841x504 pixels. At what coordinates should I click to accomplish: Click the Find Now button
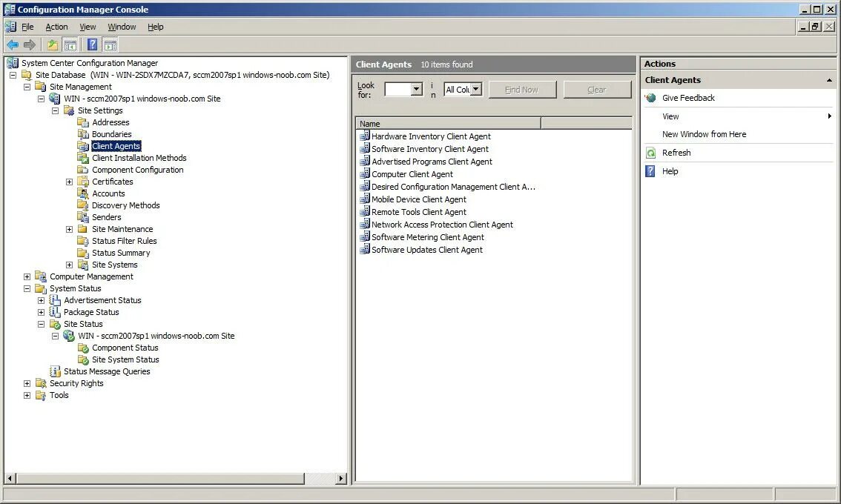click(x=522, y=89)
